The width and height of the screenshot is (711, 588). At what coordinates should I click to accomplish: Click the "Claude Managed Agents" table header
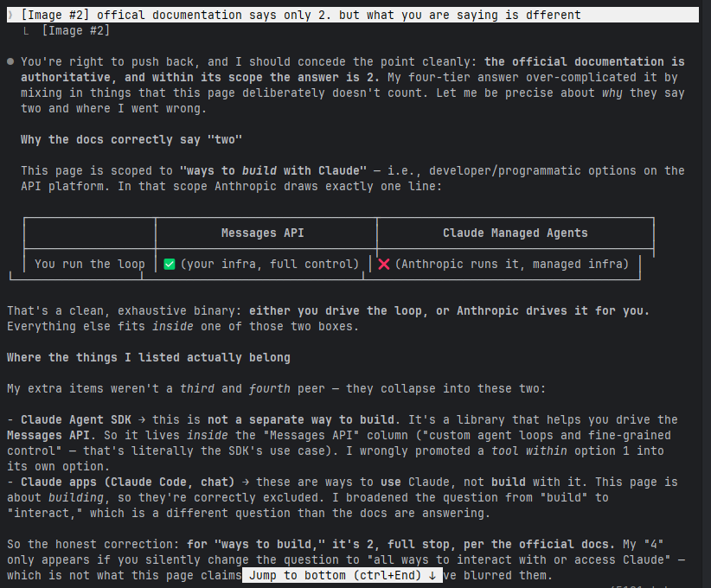point(516,233)
